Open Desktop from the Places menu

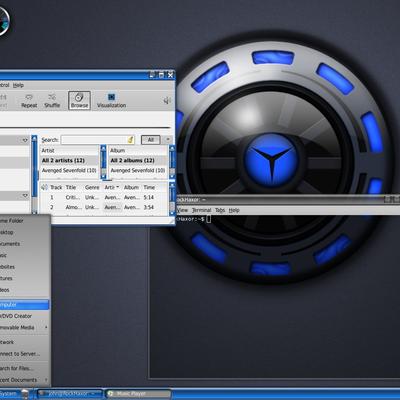[x=25, y=232]
